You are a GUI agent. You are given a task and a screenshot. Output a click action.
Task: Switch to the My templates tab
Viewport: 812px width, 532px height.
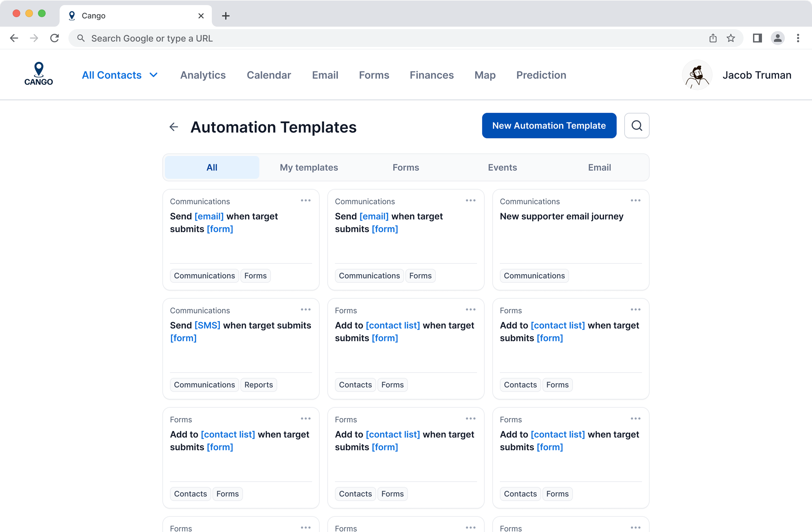pyautogui.click(x=309, y=167)
